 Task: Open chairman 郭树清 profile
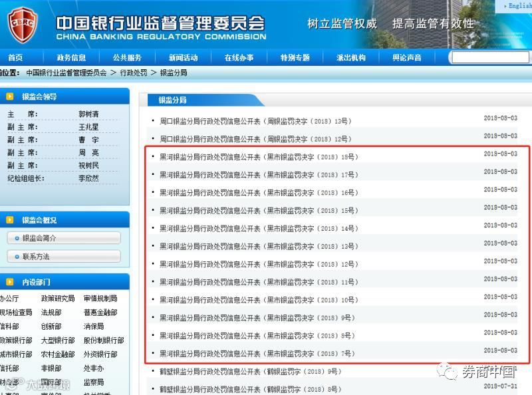tap(88, 114)
